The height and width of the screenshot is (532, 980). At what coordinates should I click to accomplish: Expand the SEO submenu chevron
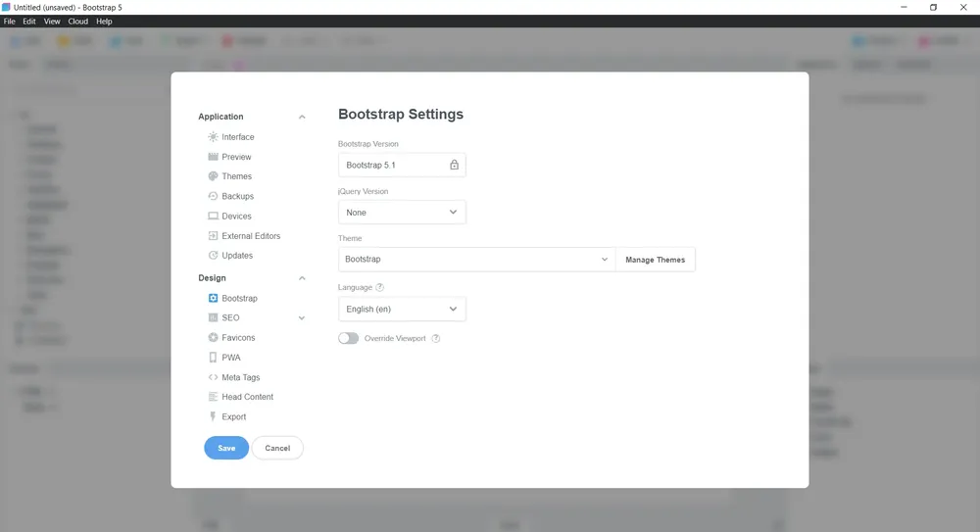tap(302, 318)
